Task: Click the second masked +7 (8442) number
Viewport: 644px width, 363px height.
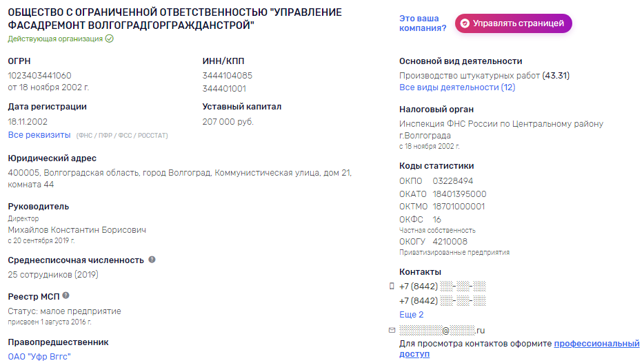Action: (443, 300)
